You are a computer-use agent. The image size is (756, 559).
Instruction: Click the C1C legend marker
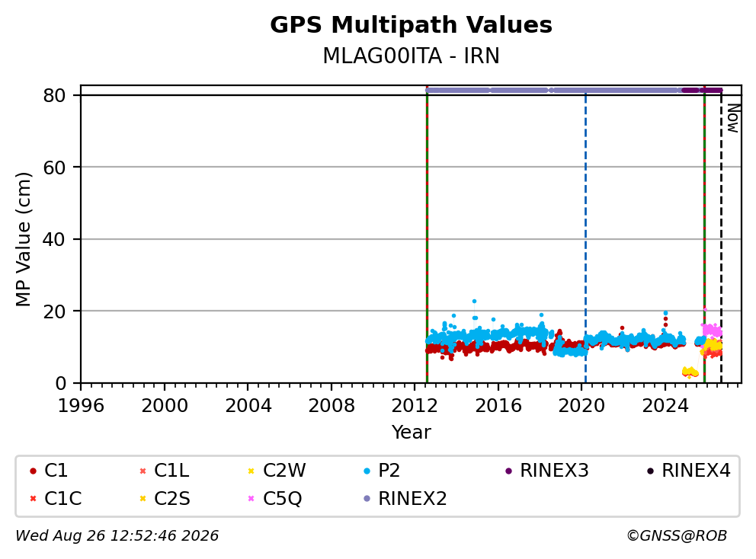[33, 498]
